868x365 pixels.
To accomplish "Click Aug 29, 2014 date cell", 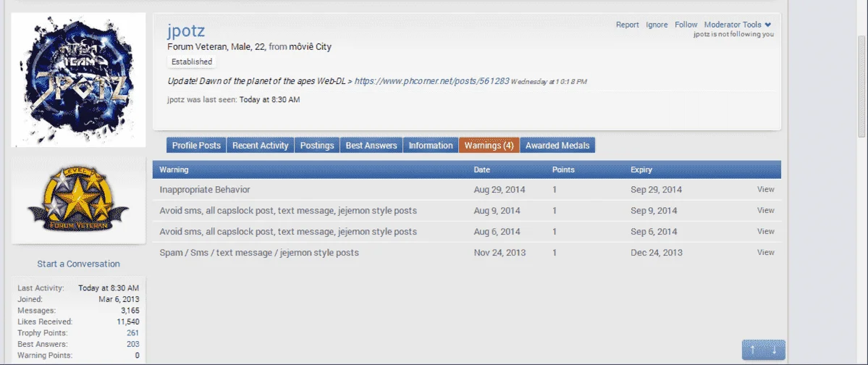I will coord(500,190).
